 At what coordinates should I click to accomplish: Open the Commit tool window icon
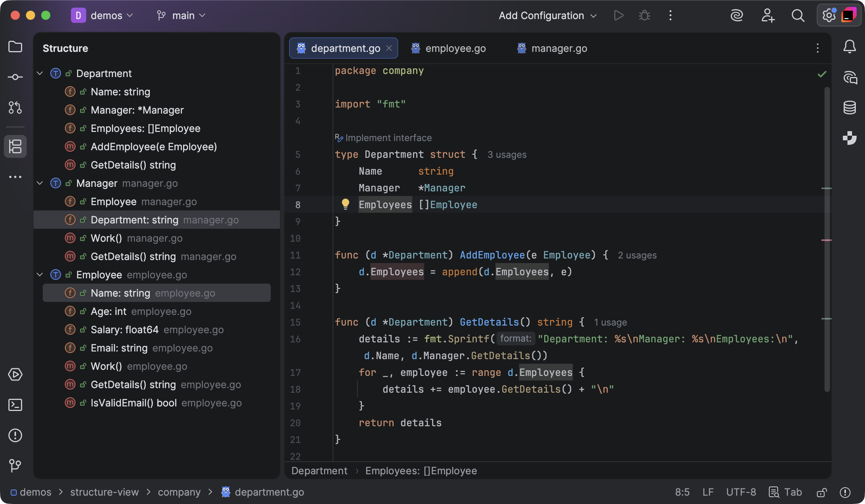[15, 77]
